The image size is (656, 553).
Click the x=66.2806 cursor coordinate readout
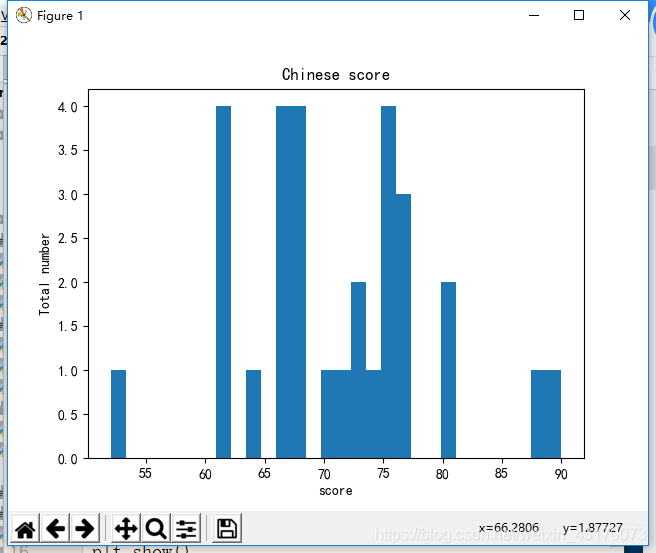click(x=509, y=528)
